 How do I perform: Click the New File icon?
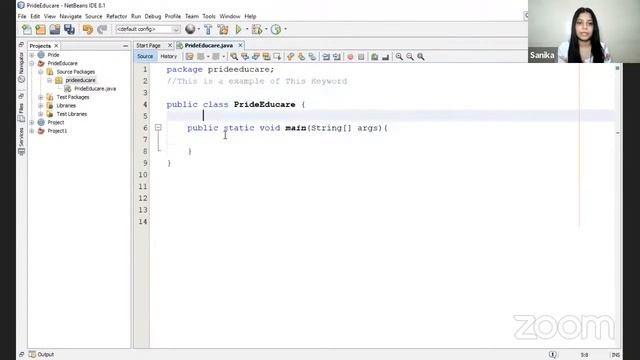point(27,29)
